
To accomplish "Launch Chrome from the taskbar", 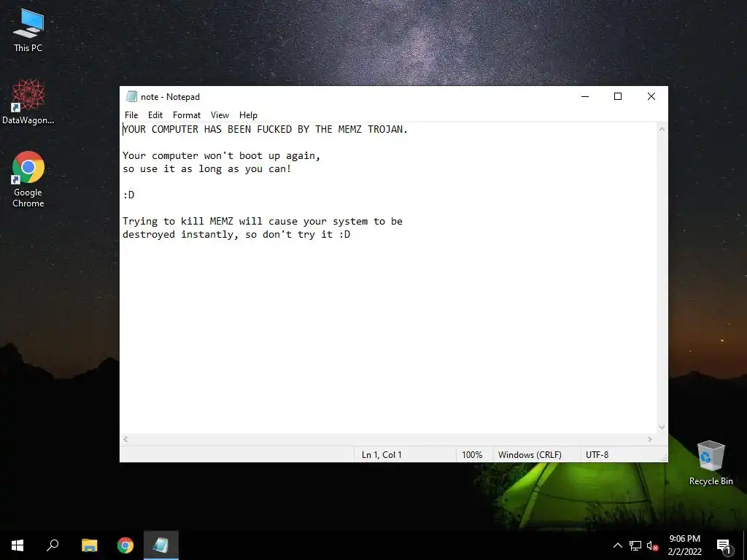I will 125,545.
